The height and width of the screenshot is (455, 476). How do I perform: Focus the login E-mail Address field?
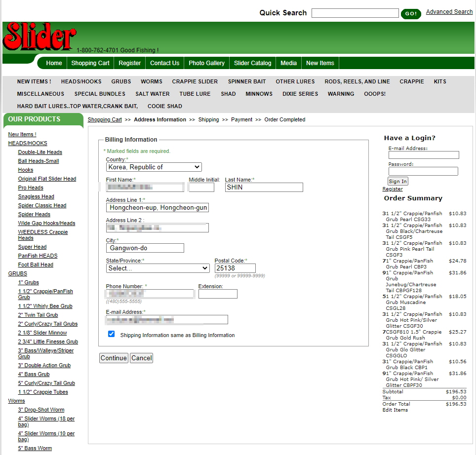point(424,155)
